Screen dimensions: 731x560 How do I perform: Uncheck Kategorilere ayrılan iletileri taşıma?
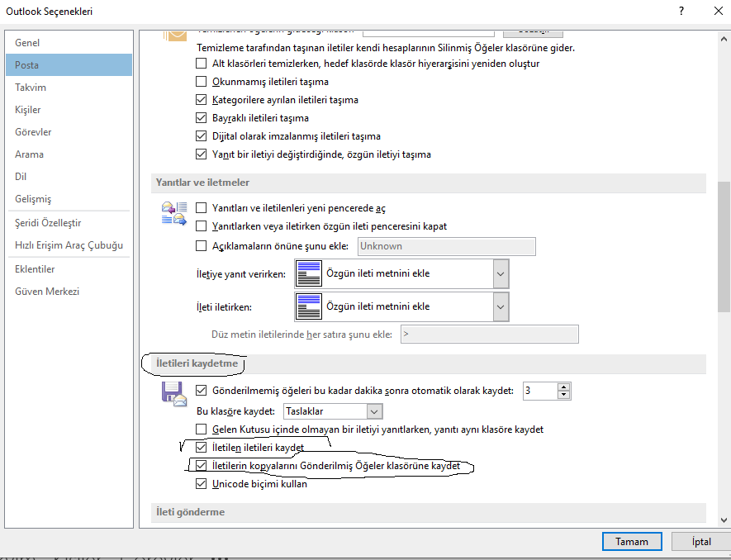click(201, 100)
